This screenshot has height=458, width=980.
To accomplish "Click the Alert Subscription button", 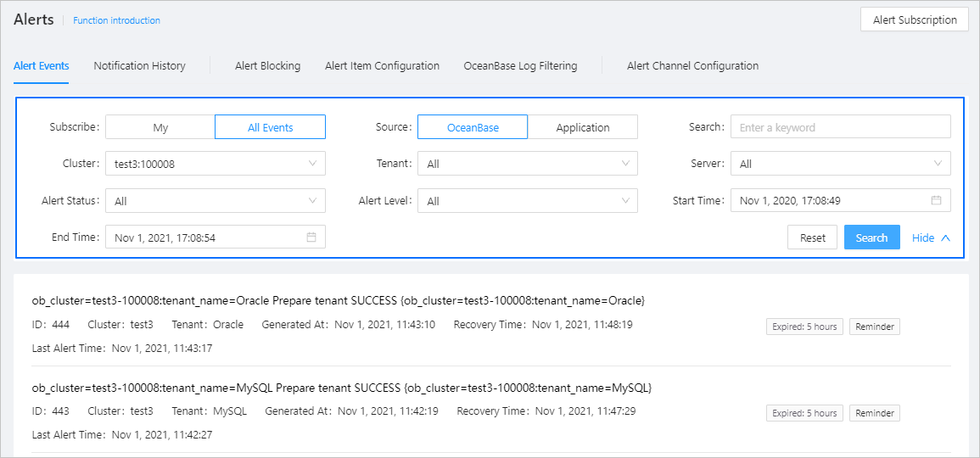I will pos(915,20).
